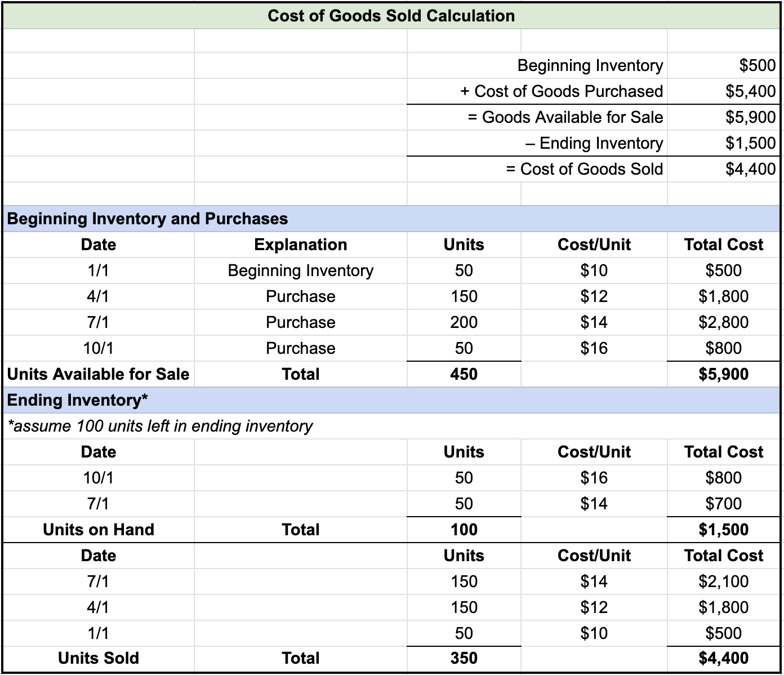The height and width of the screenshot is (675, 784).
Task: Select the $5,400 cost of goods purchased value
Action: coord(750,91)
